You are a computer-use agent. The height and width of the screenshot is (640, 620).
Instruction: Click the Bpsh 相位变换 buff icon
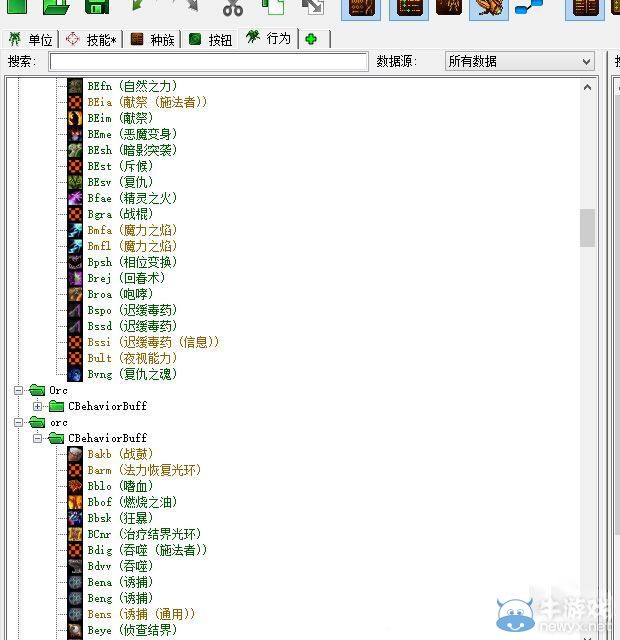[x=75, y=262]
